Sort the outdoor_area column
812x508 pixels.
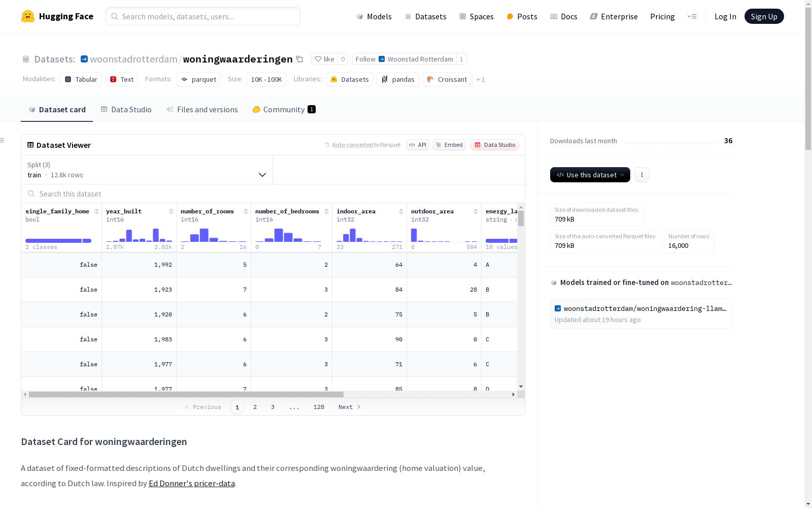pos(476,211)
